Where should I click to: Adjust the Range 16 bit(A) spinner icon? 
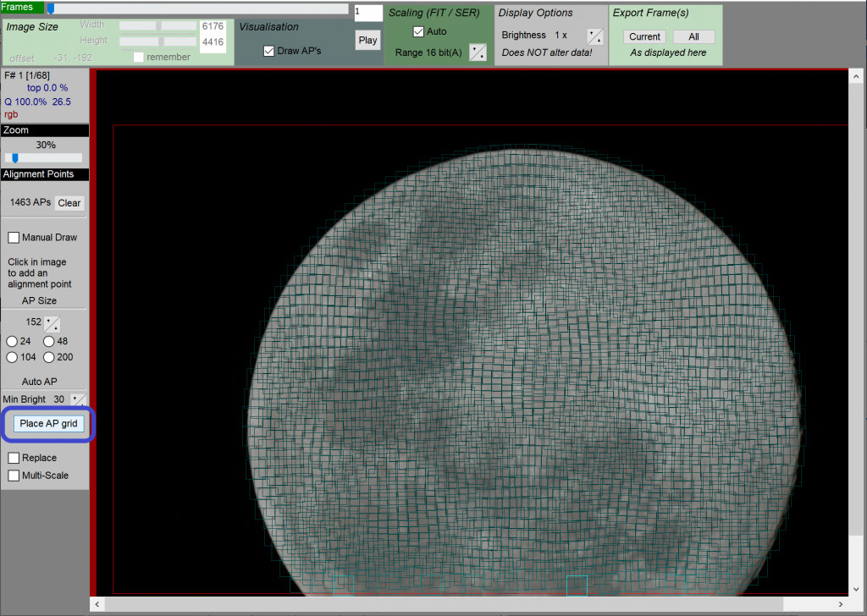click(478, 52)
